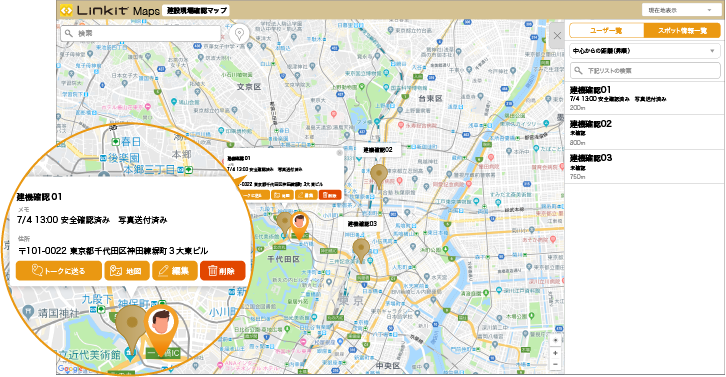
Task: Click the 800m distance text
Action: (x=577, y=143)
